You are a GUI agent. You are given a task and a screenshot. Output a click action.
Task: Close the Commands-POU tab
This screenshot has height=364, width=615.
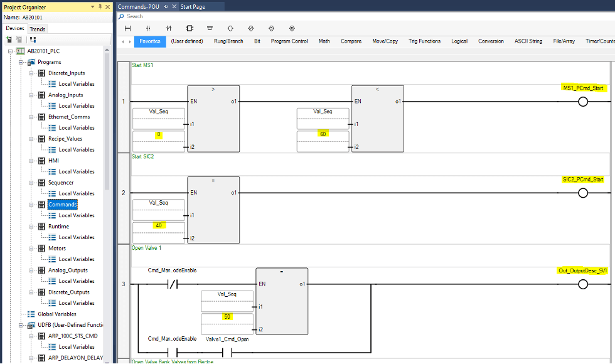pos(174,7)
